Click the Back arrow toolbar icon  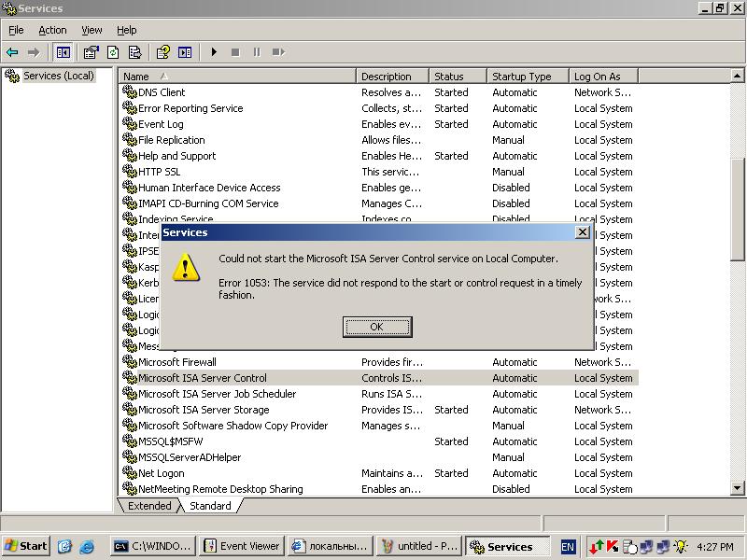click(x=12, y=52)
